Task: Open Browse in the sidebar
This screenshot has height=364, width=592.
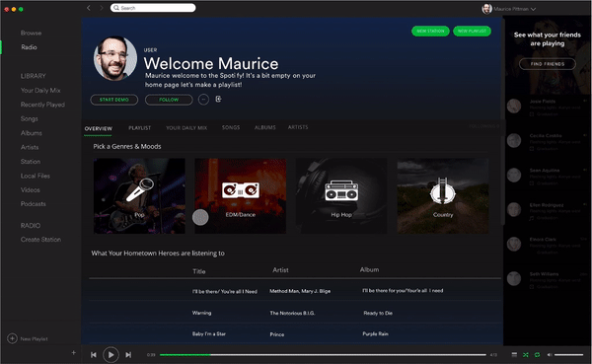Action: coord(31,33)
